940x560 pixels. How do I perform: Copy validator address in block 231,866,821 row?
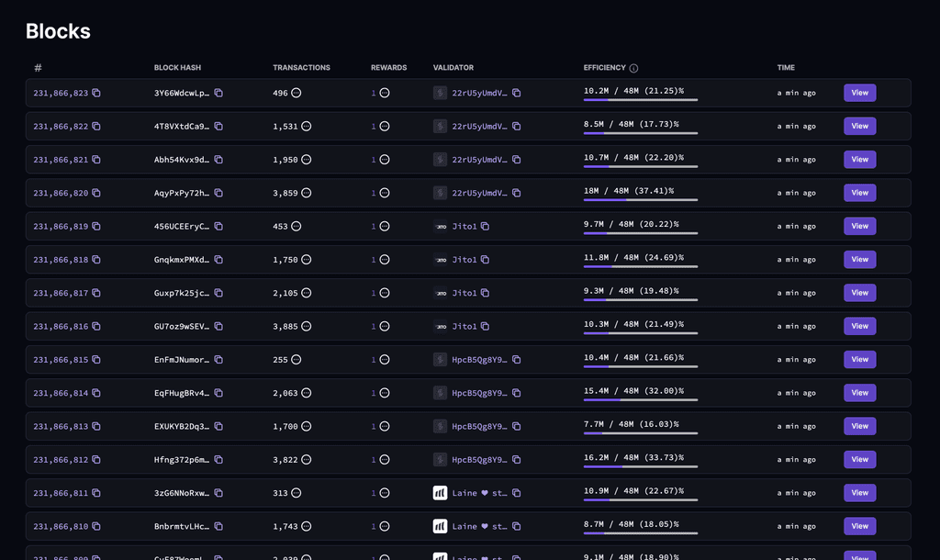[x=516, y=160]
